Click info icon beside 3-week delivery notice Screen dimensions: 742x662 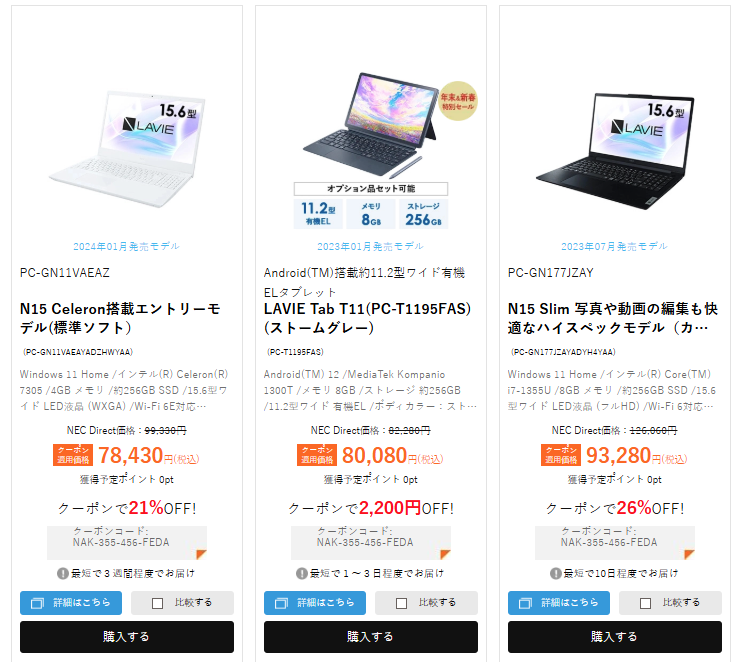coord(62,574)
